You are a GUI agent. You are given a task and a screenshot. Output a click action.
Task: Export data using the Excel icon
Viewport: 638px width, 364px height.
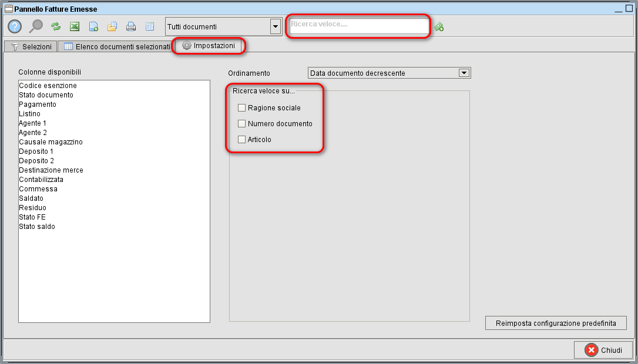tap(74, 26)
